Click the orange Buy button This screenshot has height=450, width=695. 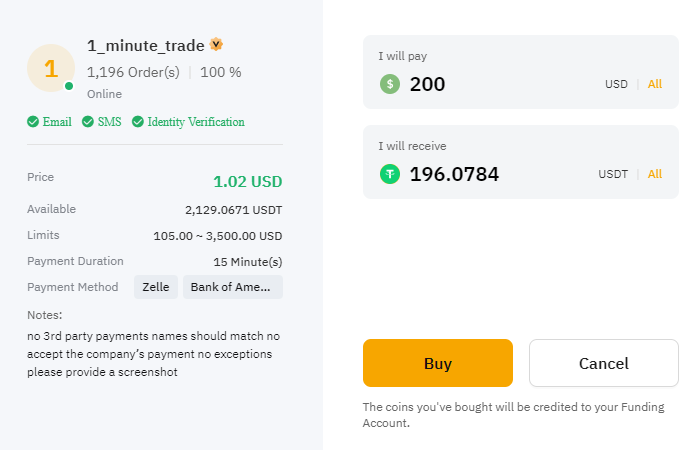tap(438, 363)
